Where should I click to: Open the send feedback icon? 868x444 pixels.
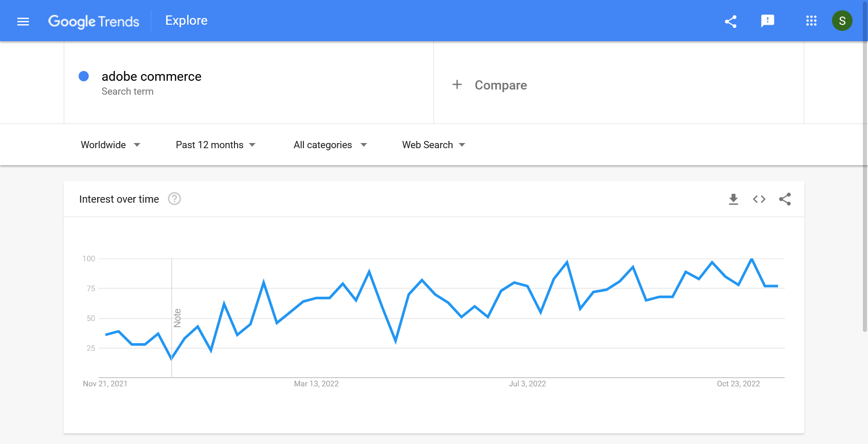(x=767, y=21)
